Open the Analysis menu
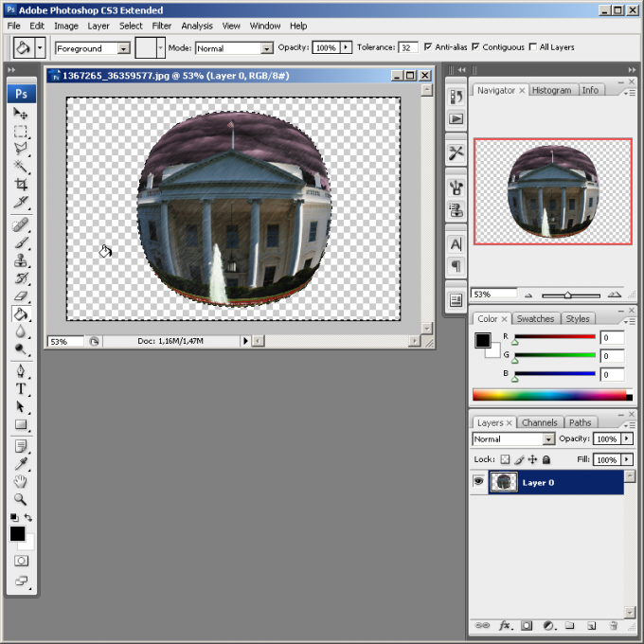Screen dimensions: 644x644 click(197, 26)
